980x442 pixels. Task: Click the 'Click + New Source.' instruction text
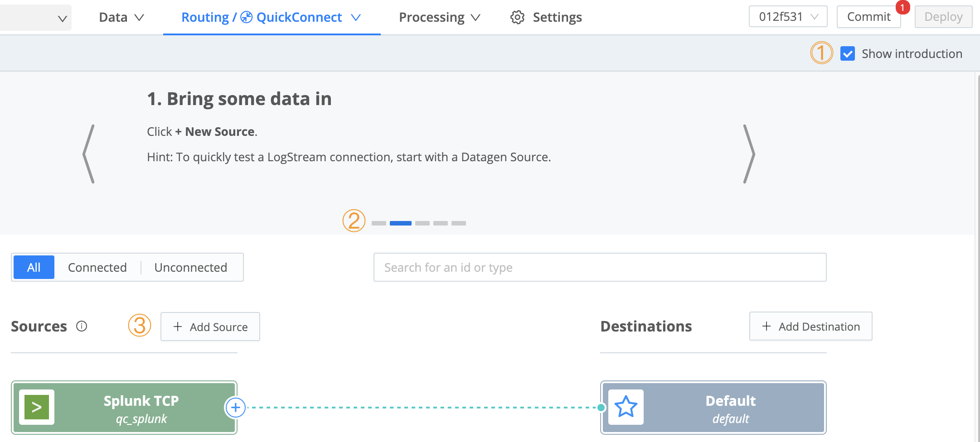[x=202, y=132]
